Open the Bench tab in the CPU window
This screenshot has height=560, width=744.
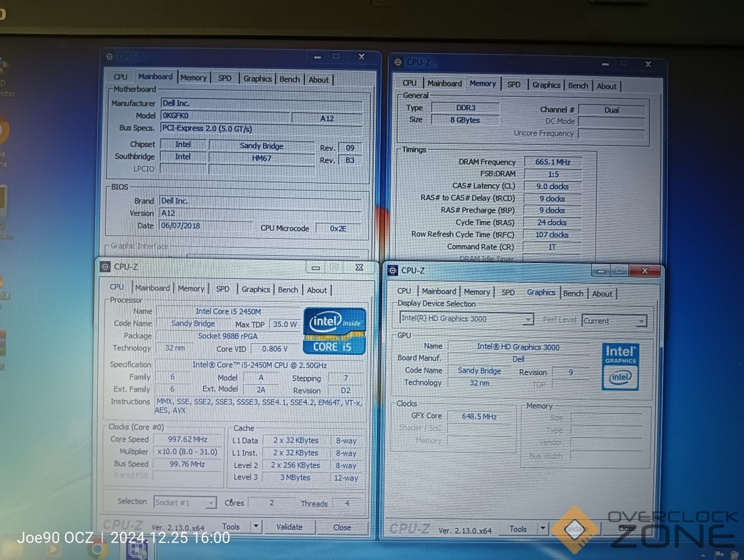click(x=288, y=289)
